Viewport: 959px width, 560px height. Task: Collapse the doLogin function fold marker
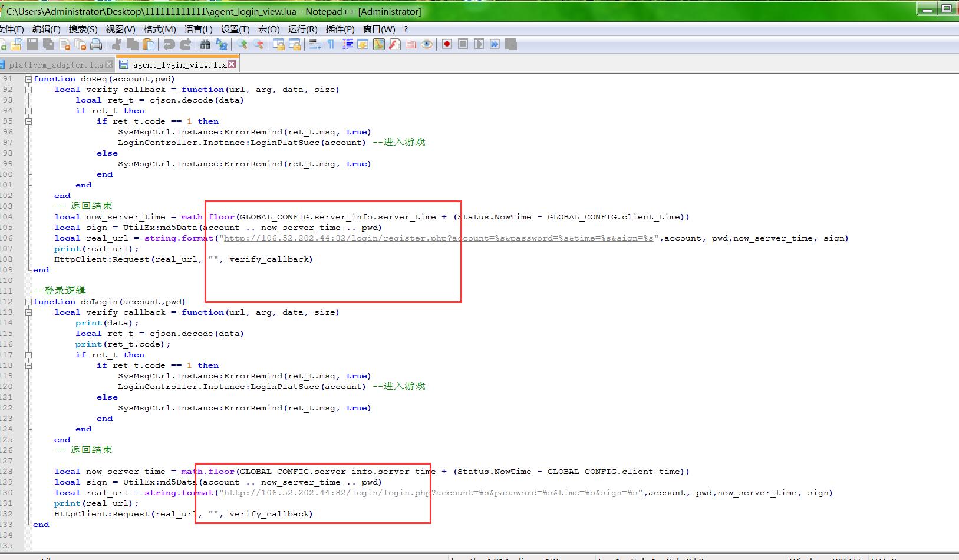pos(28,302)
